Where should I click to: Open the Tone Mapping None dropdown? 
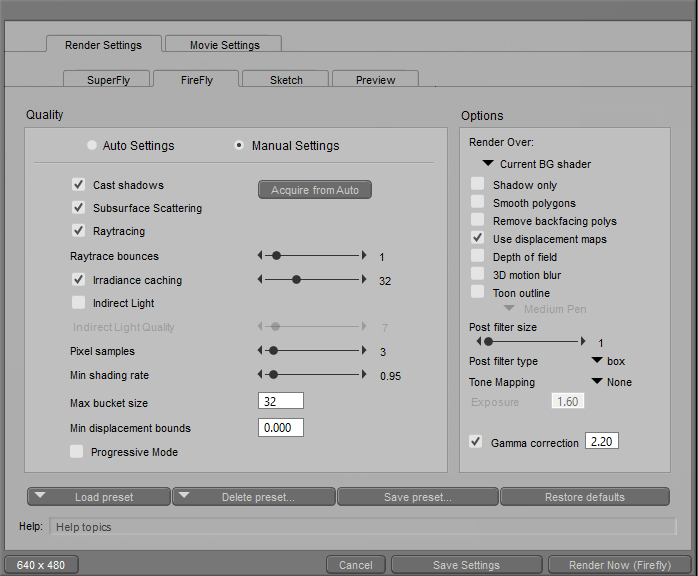tap(612, 382)
